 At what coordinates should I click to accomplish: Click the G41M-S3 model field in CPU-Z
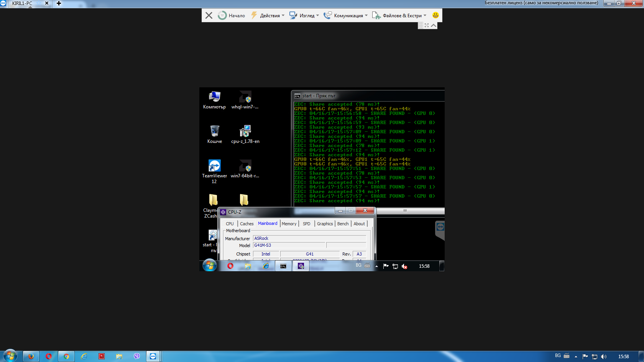tap(289, 245)
